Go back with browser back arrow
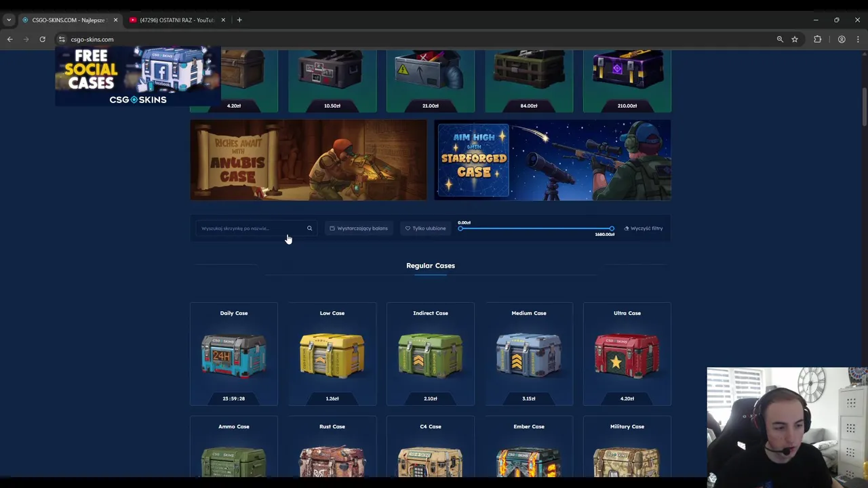This screenshot has height=488, width=868. tap(9, 39)
